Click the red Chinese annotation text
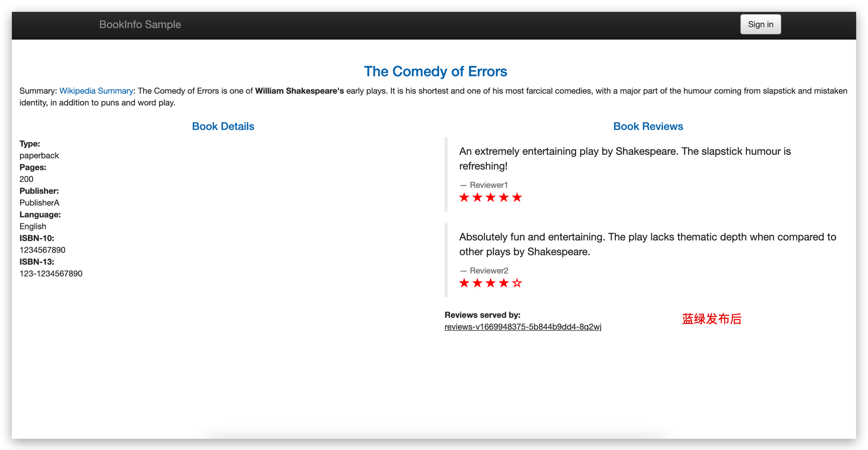Viewport: 868px width, 450px height. (x=711, y=319)
